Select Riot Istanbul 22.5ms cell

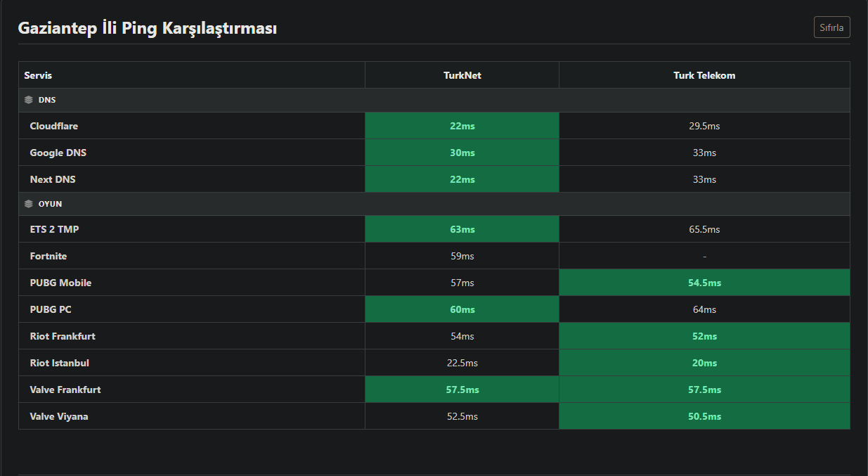click(462, 363)
